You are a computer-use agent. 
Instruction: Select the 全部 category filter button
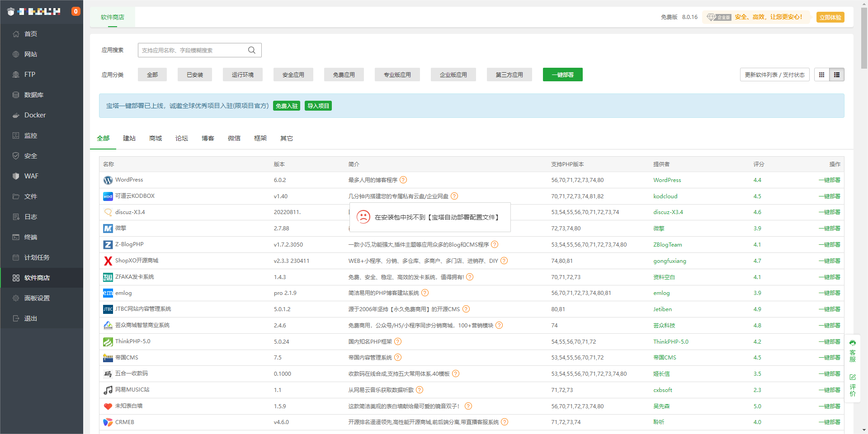152,75
